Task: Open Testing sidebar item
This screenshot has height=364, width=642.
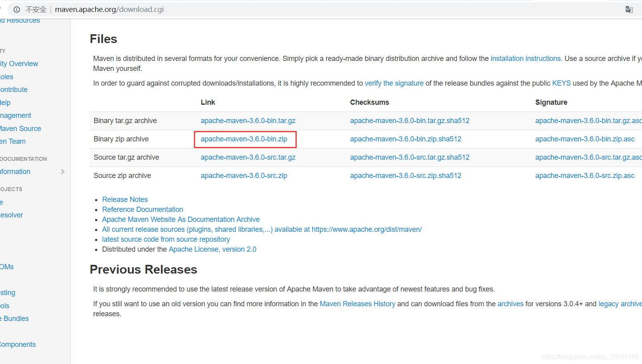Action: 8,293
